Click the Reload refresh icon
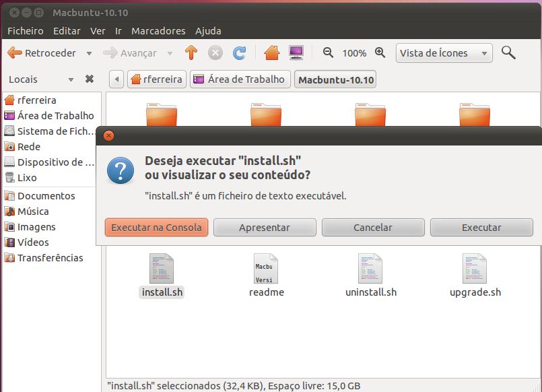The image size is (542, 392). 239,53
